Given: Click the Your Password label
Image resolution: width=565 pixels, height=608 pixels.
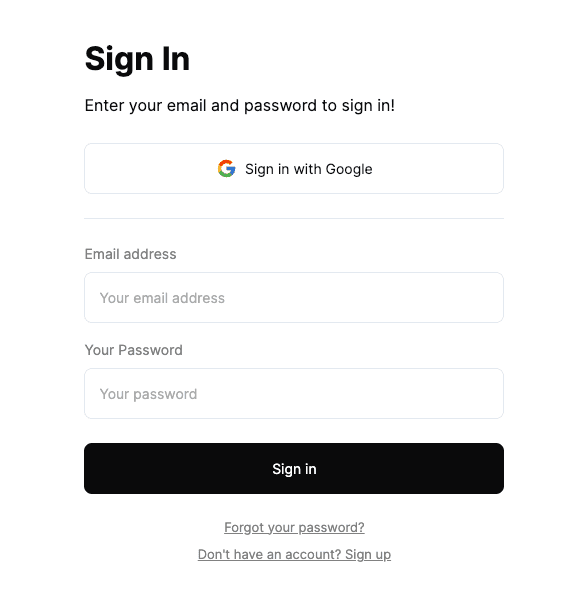Looking at the screenshot, I should click(x=133, y=350).
